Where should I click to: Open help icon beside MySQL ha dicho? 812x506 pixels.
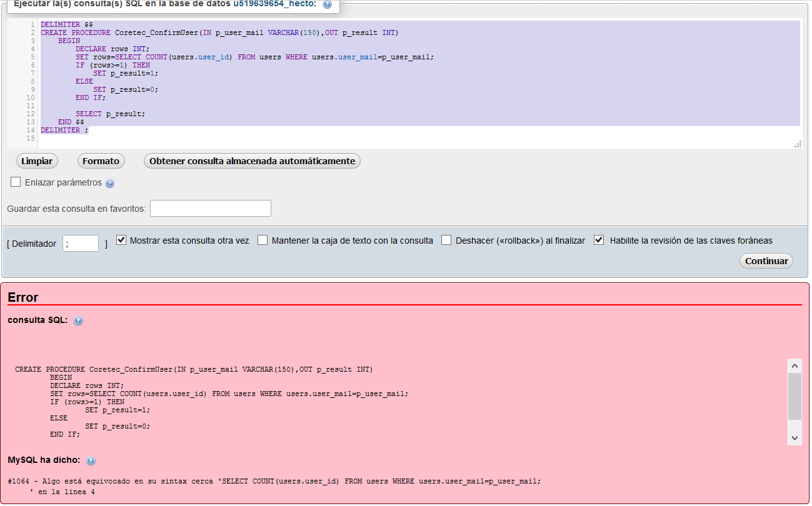pos(91,461)
